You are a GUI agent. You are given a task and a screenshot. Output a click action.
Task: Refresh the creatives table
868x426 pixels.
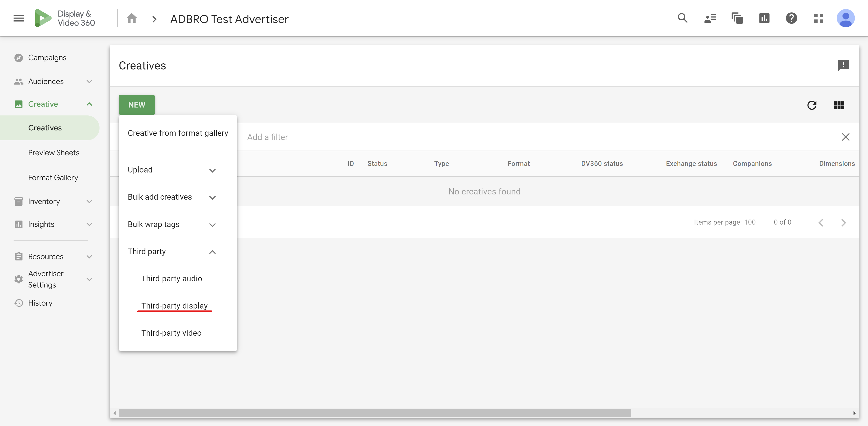pos(812,105)
